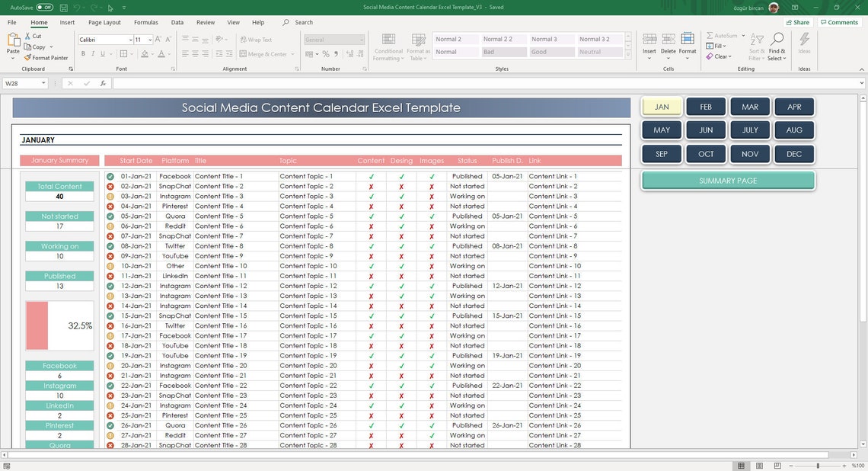This screenshot has height=471, width=868.
Task: Select the Fill Color icon
Action: 145,53
